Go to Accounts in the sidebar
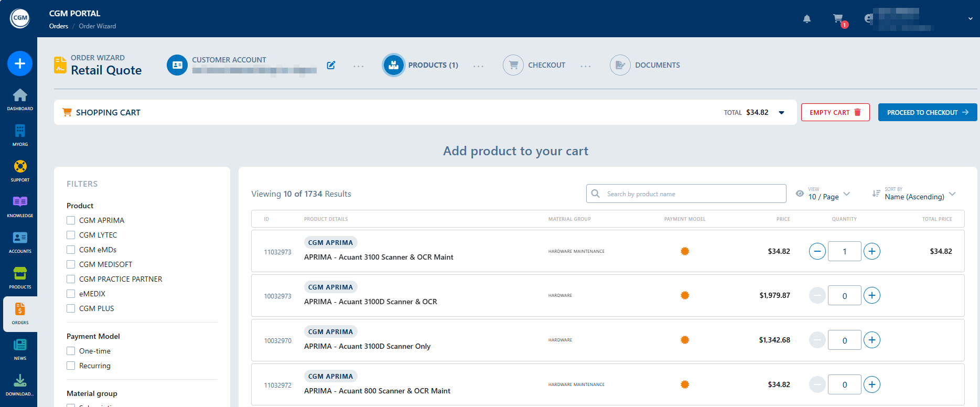The width and height of the screenshot is (980, 407). pyautogui.click(x=20, y=242)
